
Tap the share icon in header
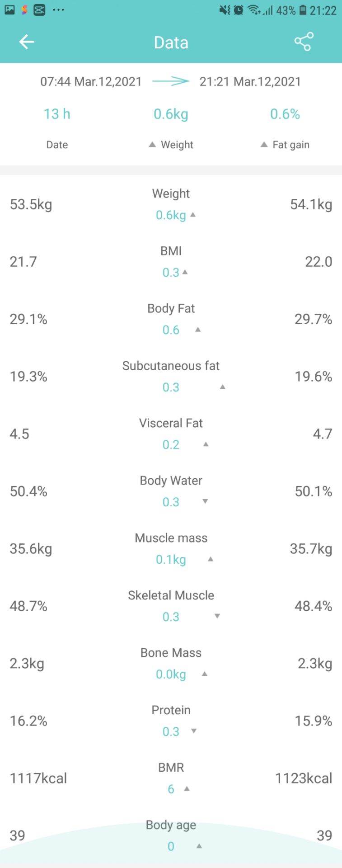(x=304, y=42)
